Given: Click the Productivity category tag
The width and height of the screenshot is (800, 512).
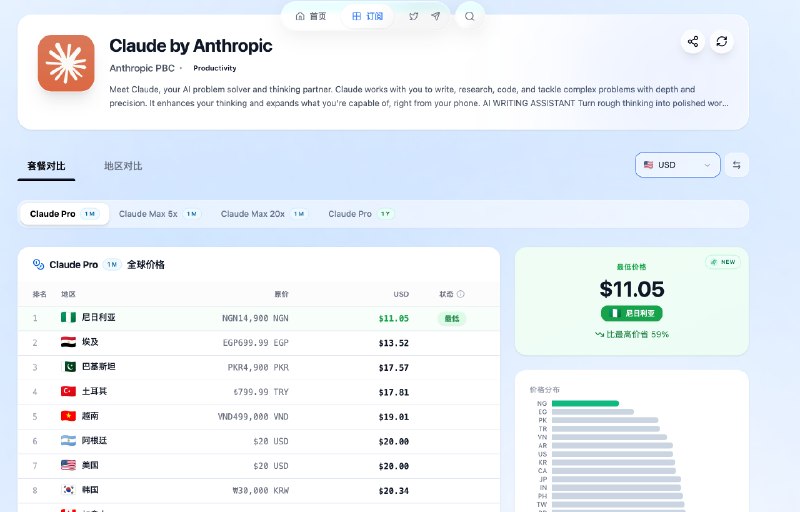Looking at the screenshot, I should point(215,68).
